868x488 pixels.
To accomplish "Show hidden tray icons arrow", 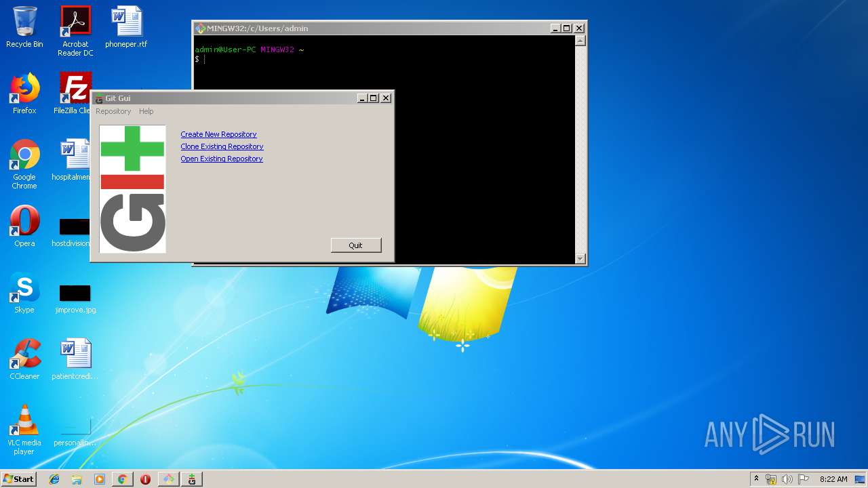I will (756, 479).
